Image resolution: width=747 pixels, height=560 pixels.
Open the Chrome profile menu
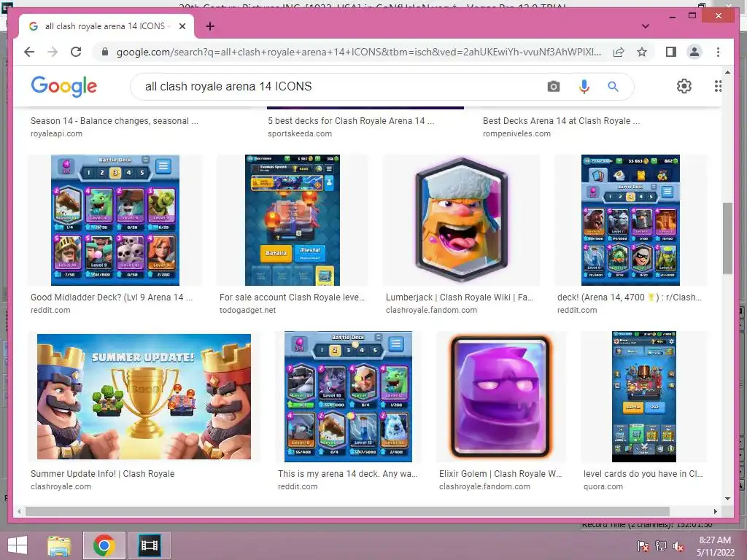tap(694, 52)
